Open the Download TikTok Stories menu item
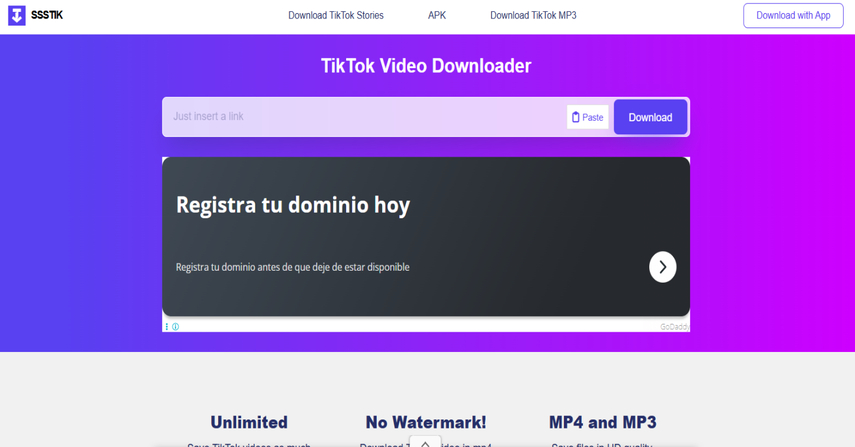855x447 pixels. point(335,16)
